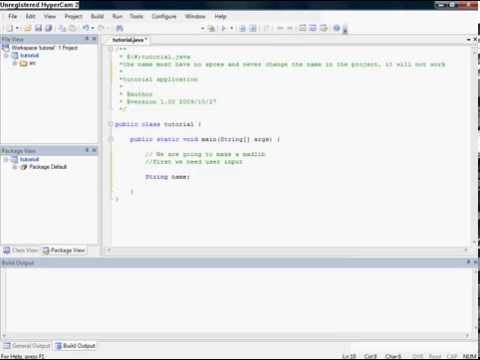Image resolution: width=480 pixels, height=360 pixels.
Task: Open the Tools menu
Action: point(136,16)
